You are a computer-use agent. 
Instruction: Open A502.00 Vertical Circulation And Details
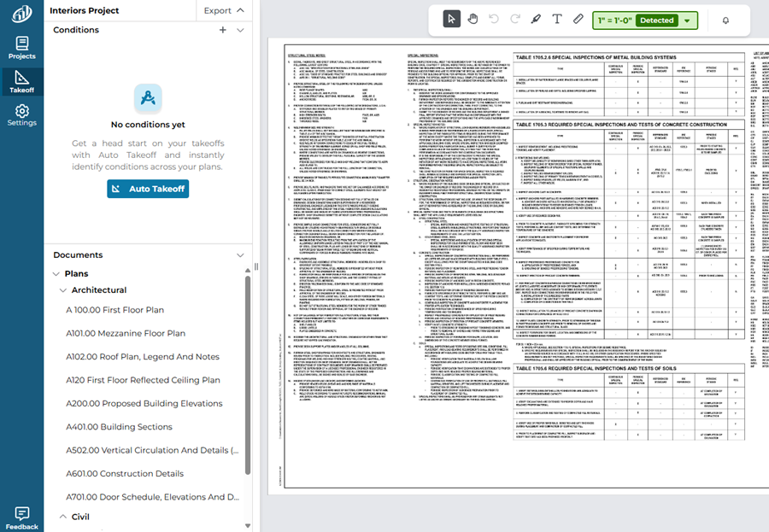coord(153,451)
